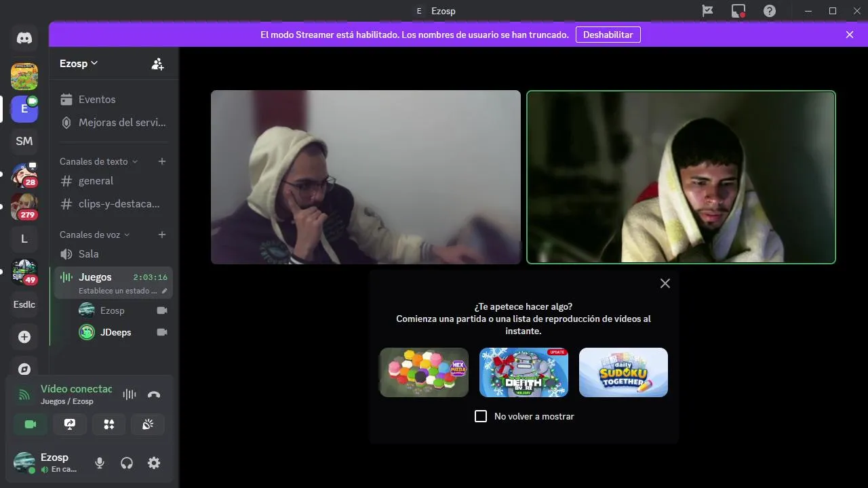Invite people to Ezosp server
Viewport: 868px width, 488px height.
point(157,64)
